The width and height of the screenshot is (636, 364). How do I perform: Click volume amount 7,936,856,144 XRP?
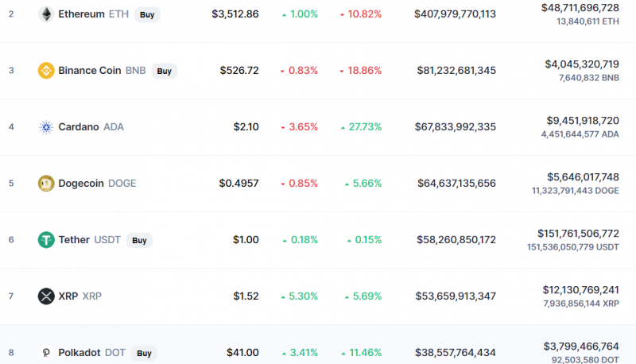tap(581, 303)
